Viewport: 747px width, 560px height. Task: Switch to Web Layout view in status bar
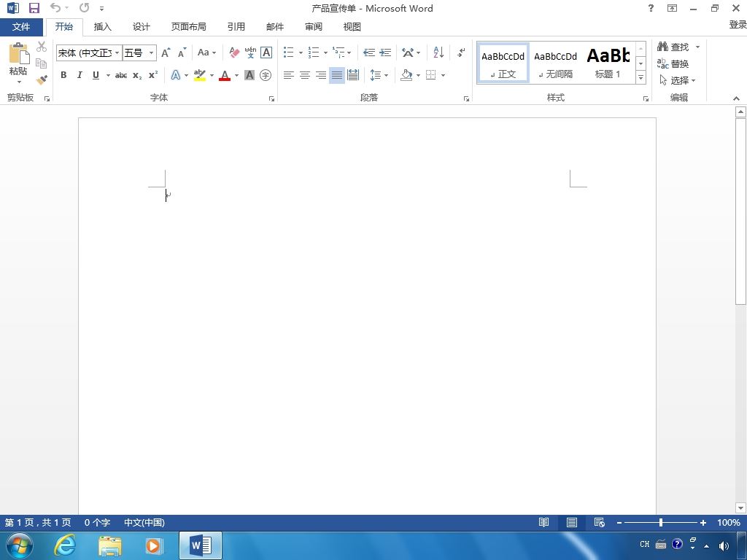600,522
